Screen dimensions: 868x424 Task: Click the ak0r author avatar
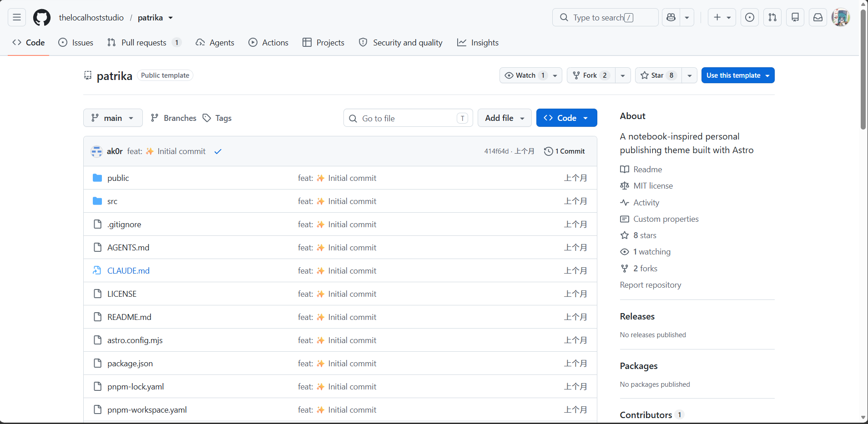[96, 151]
